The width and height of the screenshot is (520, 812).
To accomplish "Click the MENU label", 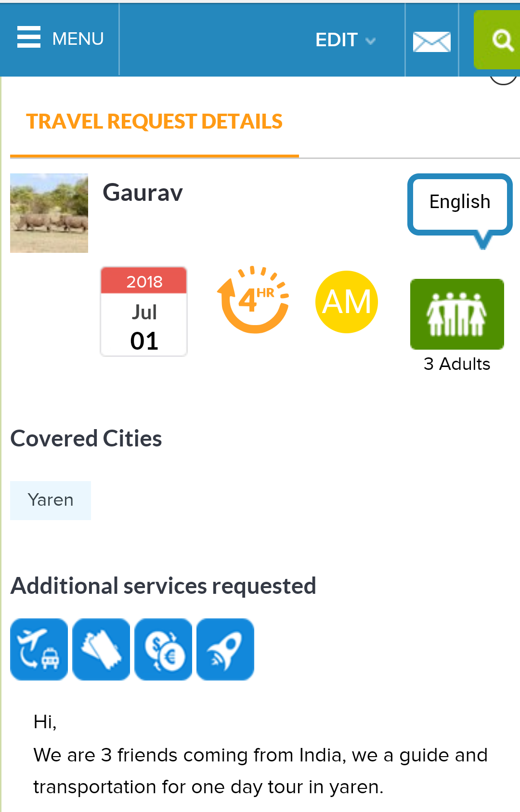I will (78, 39).
